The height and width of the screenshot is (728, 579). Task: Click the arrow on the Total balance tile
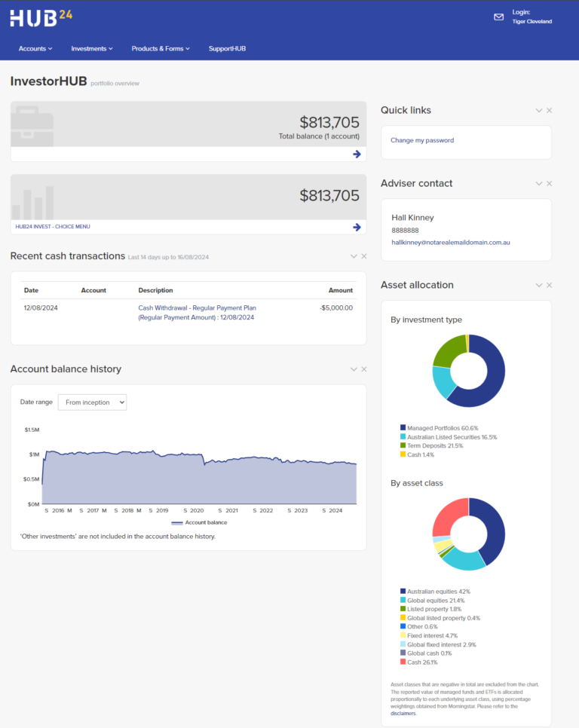click(355, 154)
